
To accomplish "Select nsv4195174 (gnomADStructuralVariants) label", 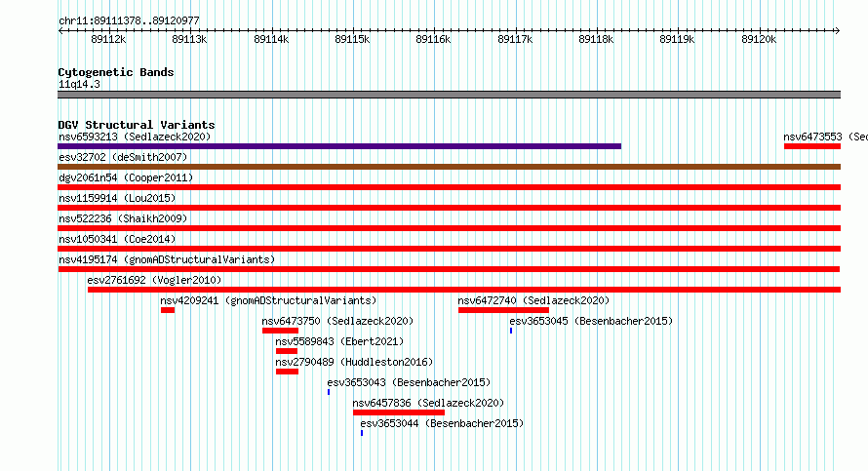I will click(167, 259).
